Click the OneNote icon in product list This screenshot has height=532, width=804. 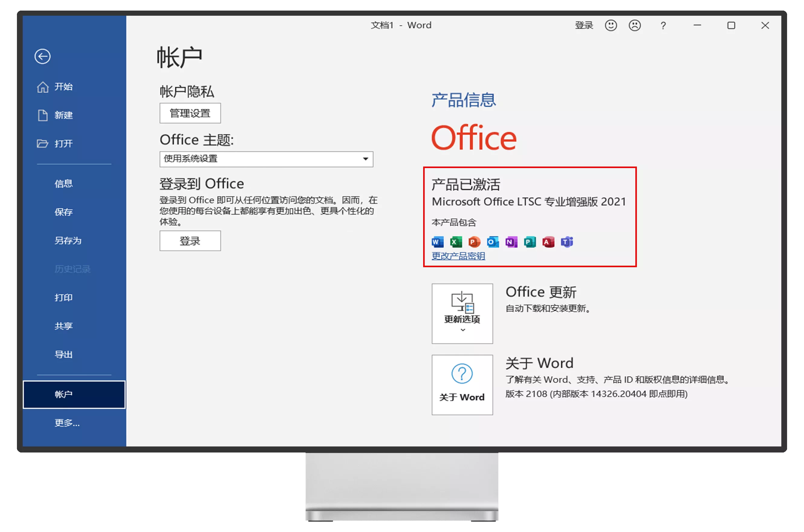click(511, 242)
